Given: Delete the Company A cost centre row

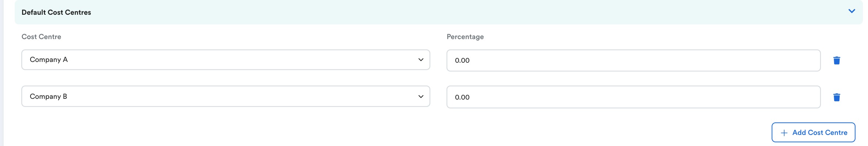Looking at the screenshot, I should (836, 60).
